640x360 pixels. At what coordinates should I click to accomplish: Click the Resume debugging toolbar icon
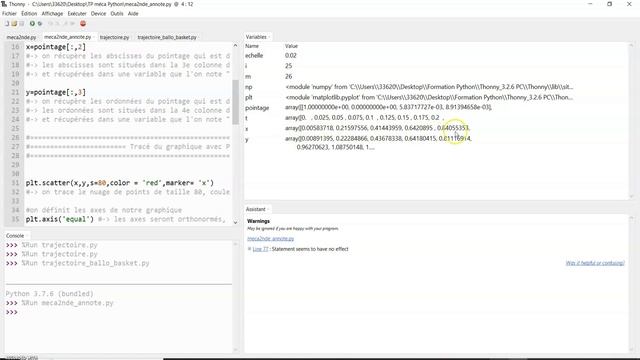pos(72,24)
